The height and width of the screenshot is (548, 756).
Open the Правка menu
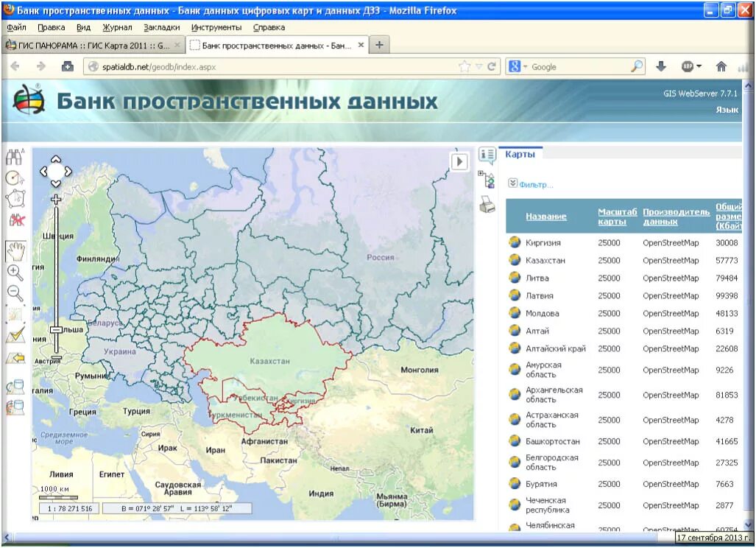point(51,27)
